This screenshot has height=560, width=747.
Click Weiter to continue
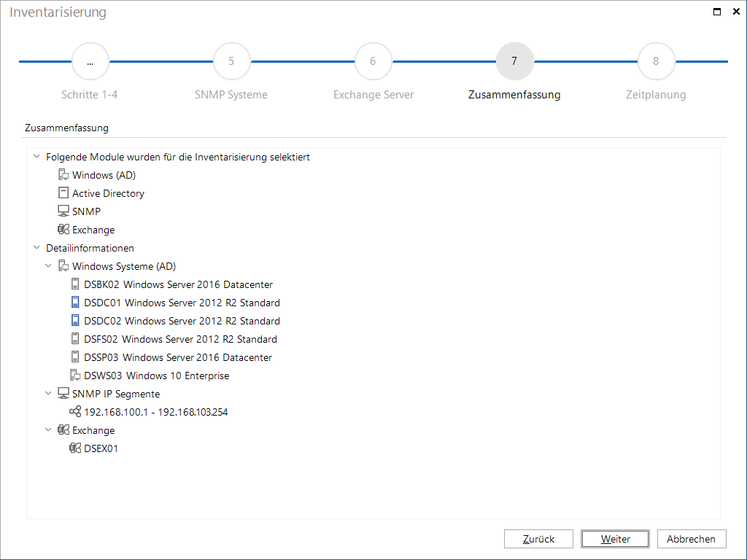(615, 539)
